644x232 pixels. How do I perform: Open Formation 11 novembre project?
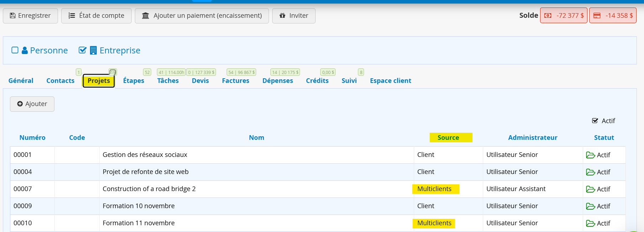[139, 223]
